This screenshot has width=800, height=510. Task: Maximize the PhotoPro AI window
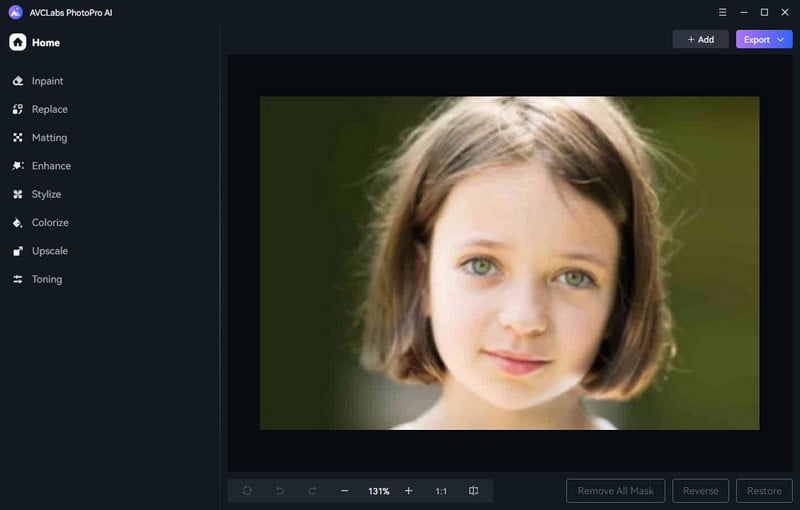(764, 12)
